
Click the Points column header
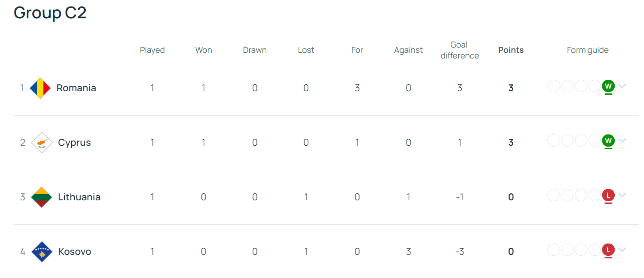click(x=511, y=50)
